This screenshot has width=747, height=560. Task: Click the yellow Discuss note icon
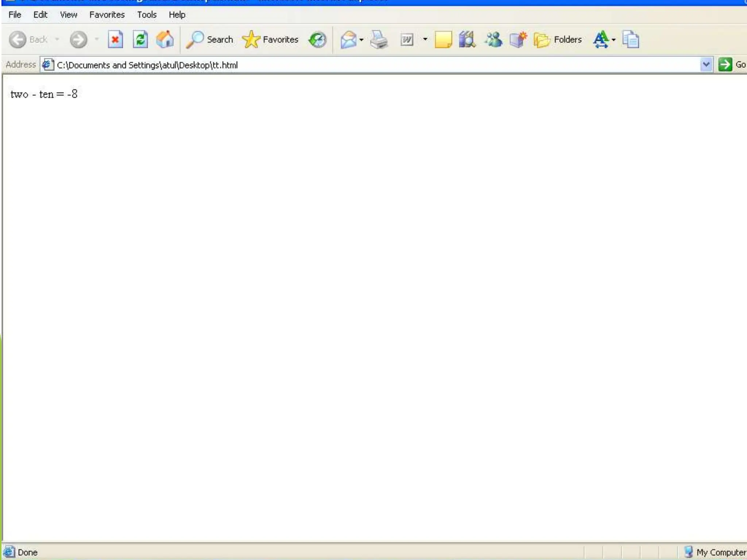pyautogui.click(x=443, y=39)
